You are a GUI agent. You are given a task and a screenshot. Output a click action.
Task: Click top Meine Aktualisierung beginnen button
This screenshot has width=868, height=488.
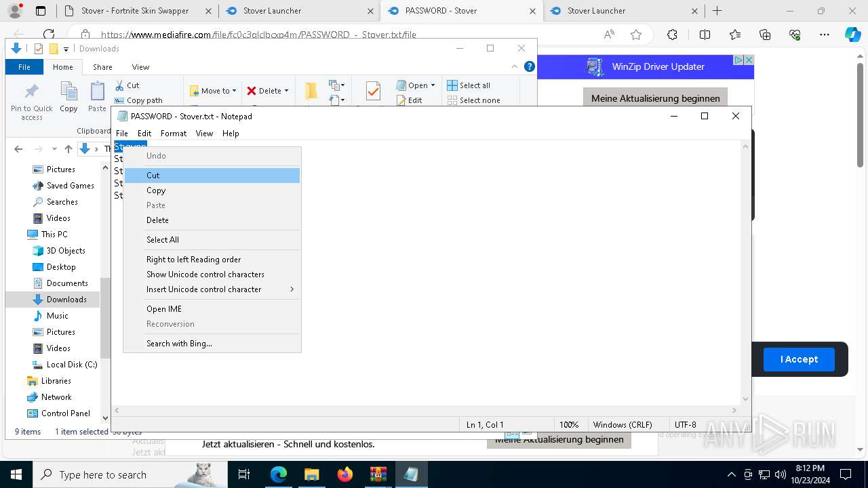[655, 98]
